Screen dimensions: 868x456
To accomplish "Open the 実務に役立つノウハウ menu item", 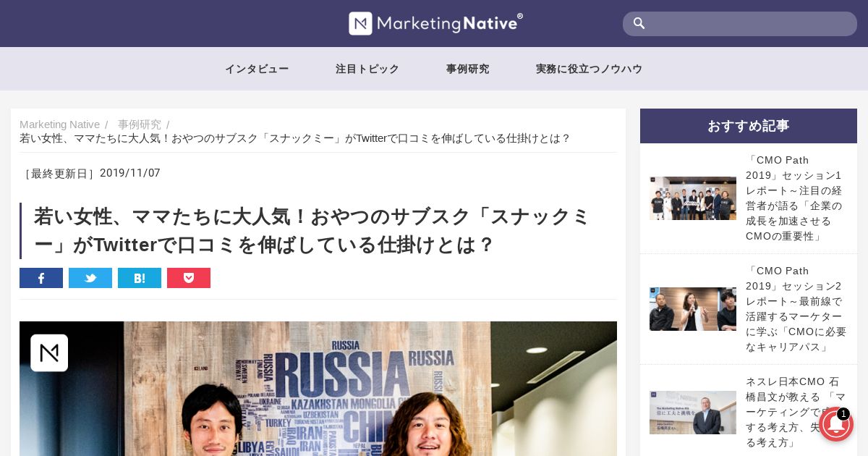I will coord(589,69).
